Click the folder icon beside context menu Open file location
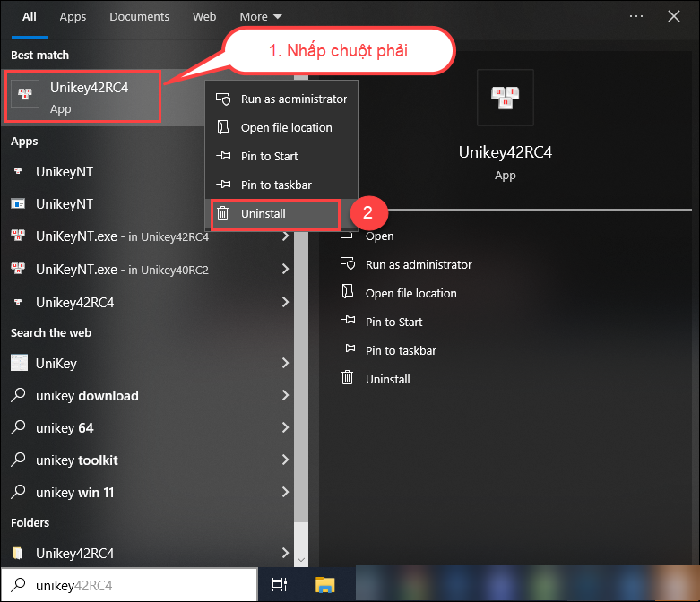 pyautogui.click(x=223, y=127)
